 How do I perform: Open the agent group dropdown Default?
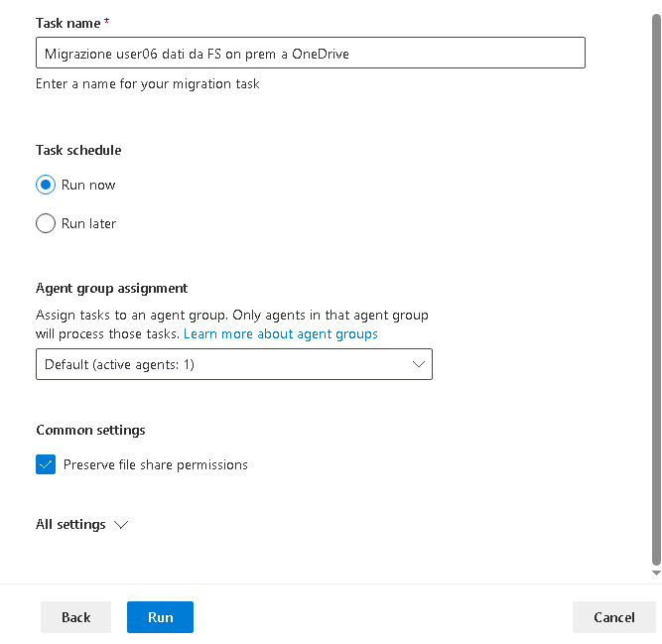tap(234, 364)
